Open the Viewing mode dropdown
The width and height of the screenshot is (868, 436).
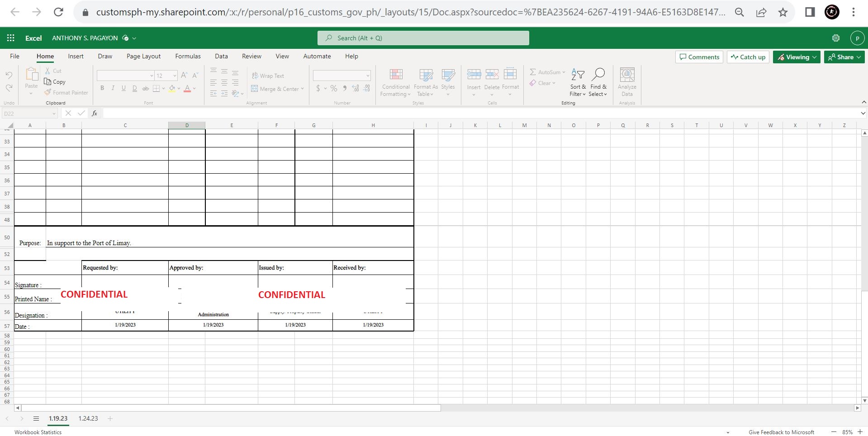[797, 57]
